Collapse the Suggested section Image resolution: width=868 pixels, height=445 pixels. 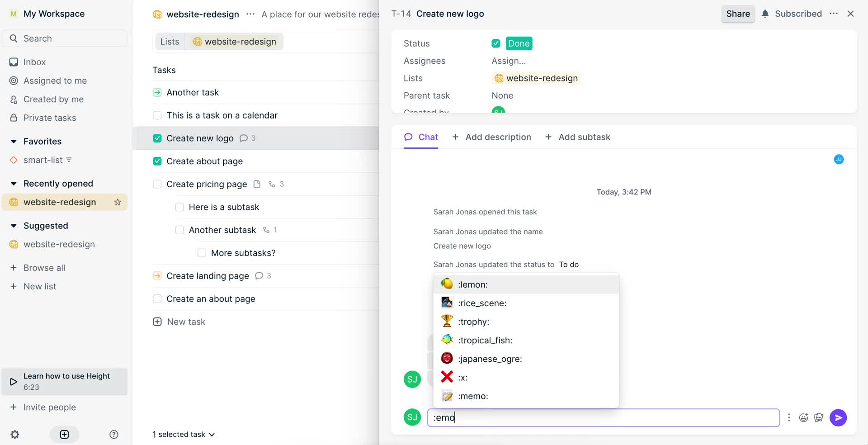point(14,226)
